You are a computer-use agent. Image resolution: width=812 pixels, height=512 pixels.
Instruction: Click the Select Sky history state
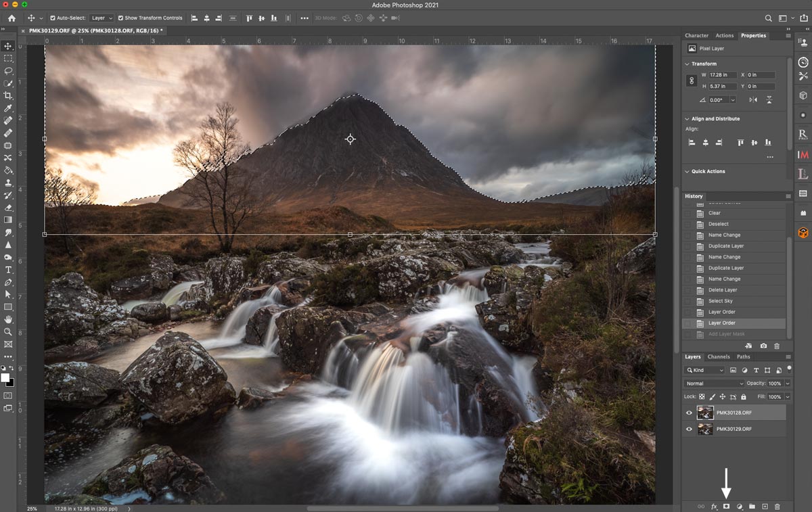tap(720, 301)
